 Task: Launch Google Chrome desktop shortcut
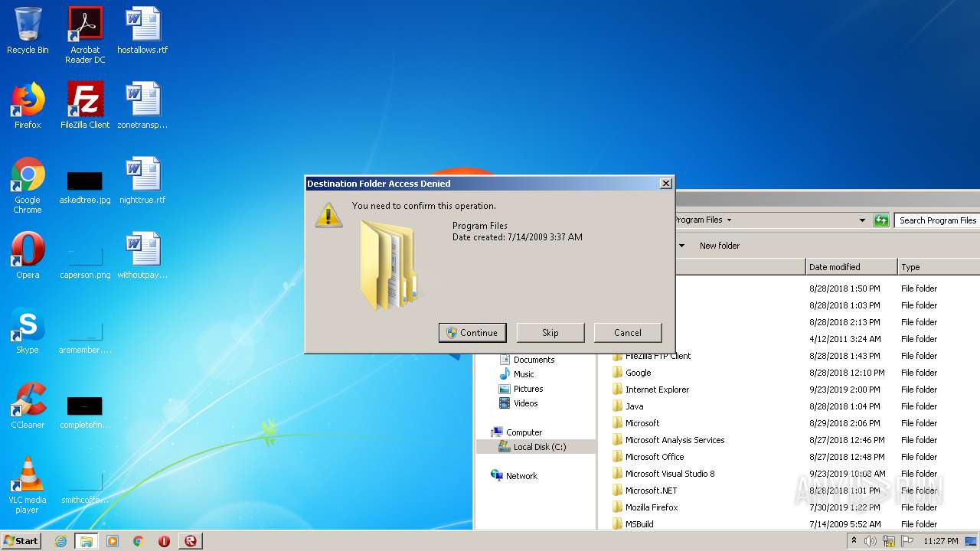coord(28,186)
